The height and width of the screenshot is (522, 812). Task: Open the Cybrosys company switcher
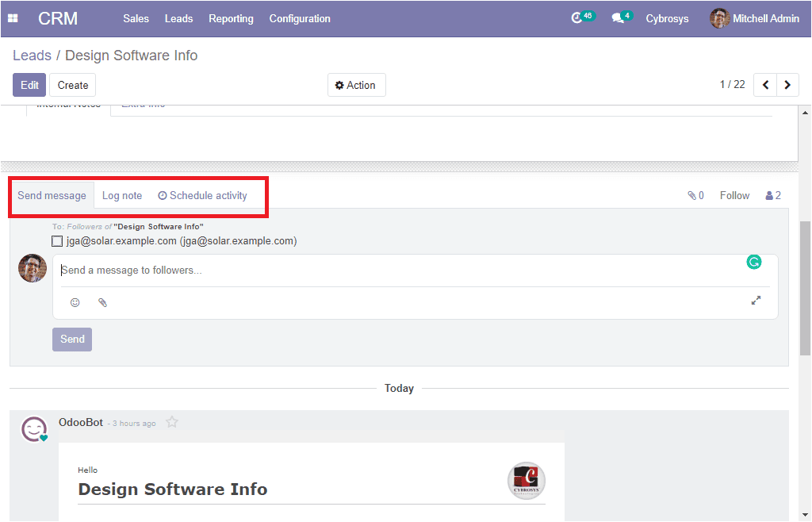click(x=667, y=19)
